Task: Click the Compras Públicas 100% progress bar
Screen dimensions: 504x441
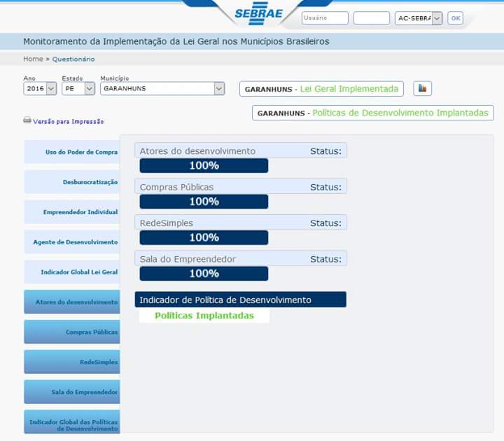Action: coord(204,202)
